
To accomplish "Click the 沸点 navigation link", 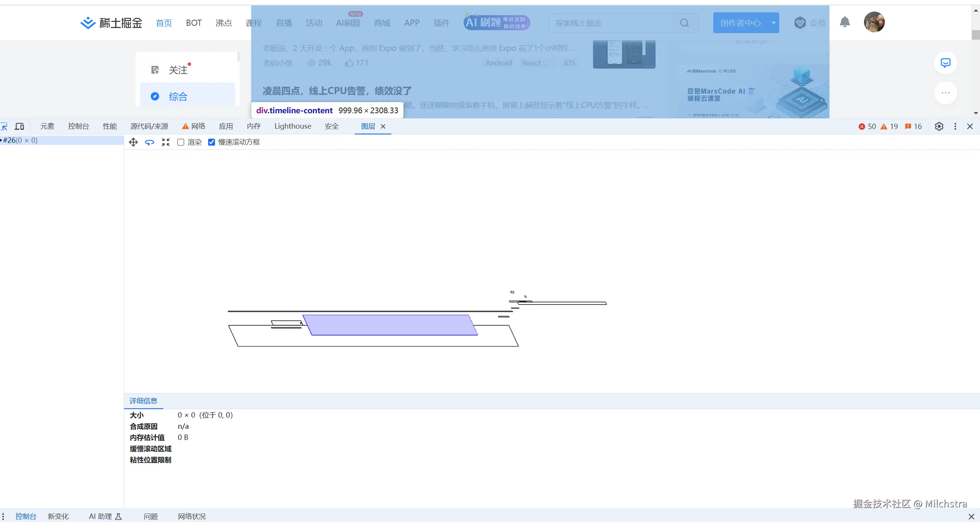I will point(224,23).
